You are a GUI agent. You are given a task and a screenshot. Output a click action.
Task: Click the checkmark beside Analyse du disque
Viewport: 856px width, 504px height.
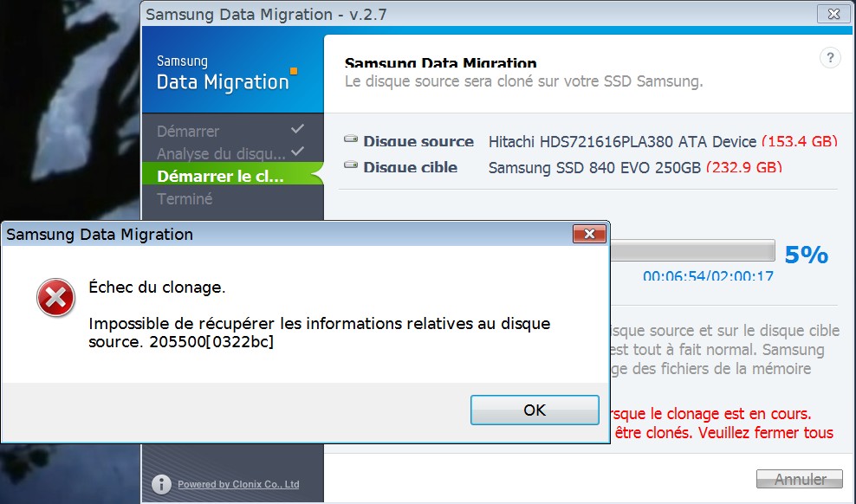[x=297, y=152]
